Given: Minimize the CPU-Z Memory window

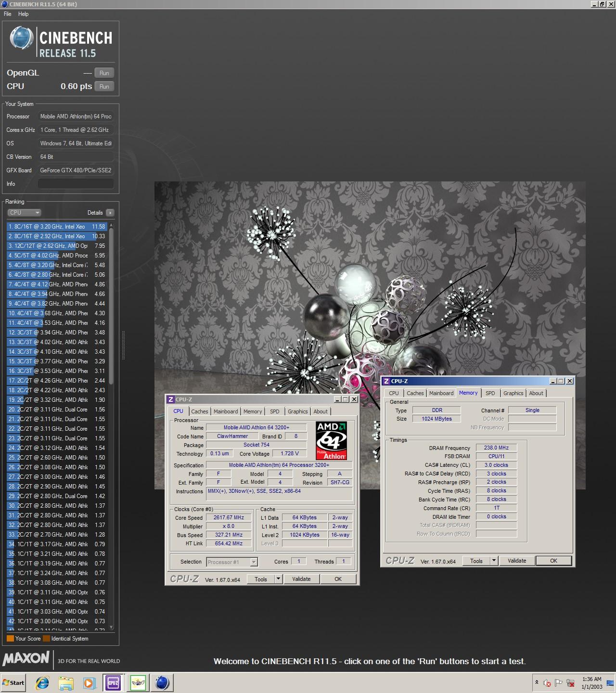Looking at the screenshot, I should click(553, 381).
